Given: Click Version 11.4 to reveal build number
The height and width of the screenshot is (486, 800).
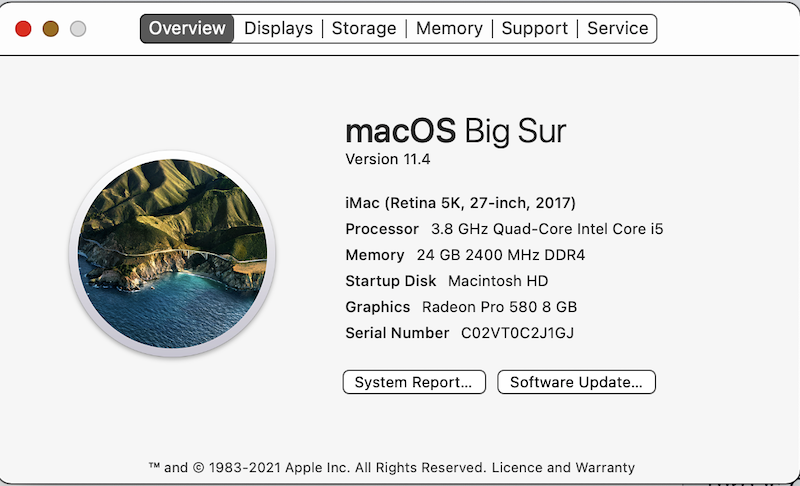Looking at the screenshot, I should 388,159.
